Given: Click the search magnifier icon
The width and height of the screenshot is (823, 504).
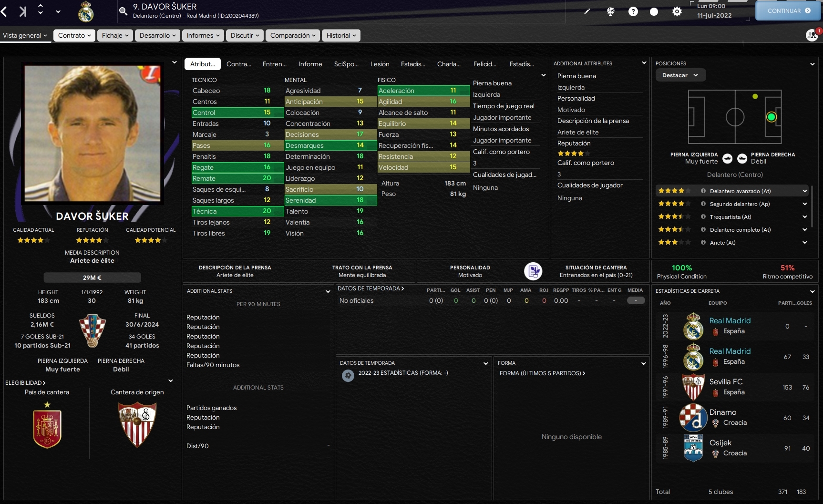Looking at the screenshot, I should (123, 11).
